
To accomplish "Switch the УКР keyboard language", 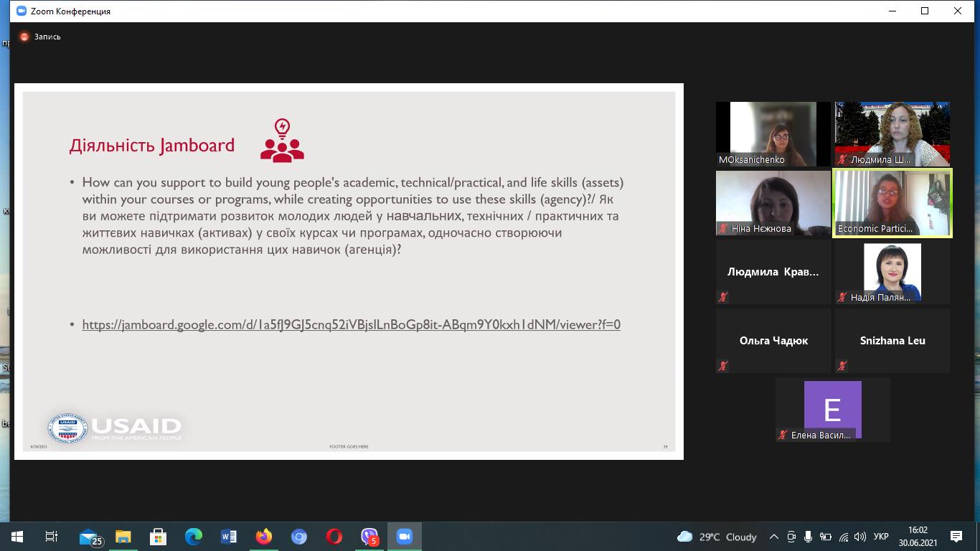I will pos(881,537).
